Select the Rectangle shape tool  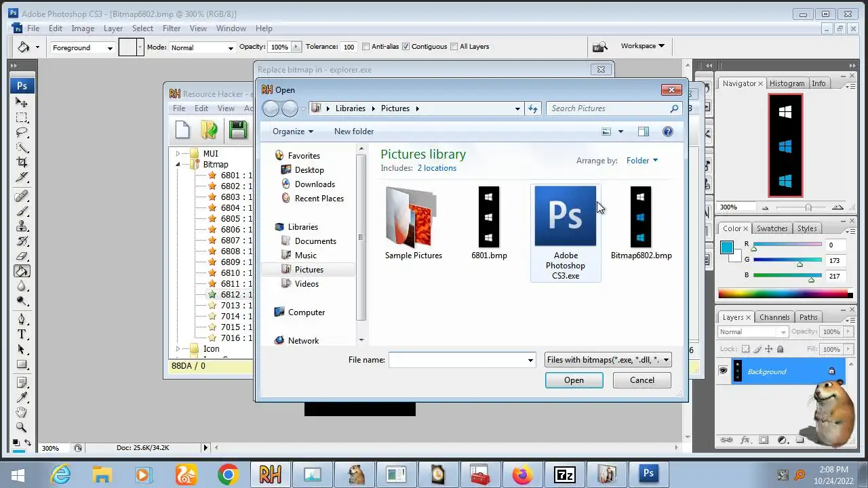click(x=22, y=365)
